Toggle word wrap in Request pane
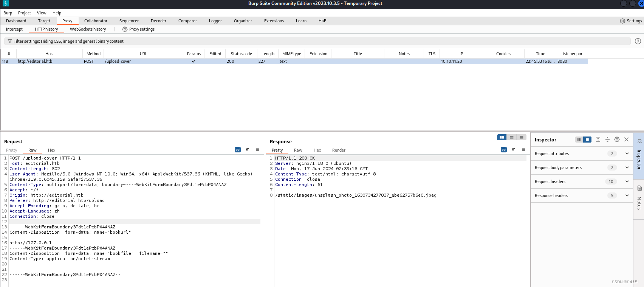The image size is (644, 287). 238,150
